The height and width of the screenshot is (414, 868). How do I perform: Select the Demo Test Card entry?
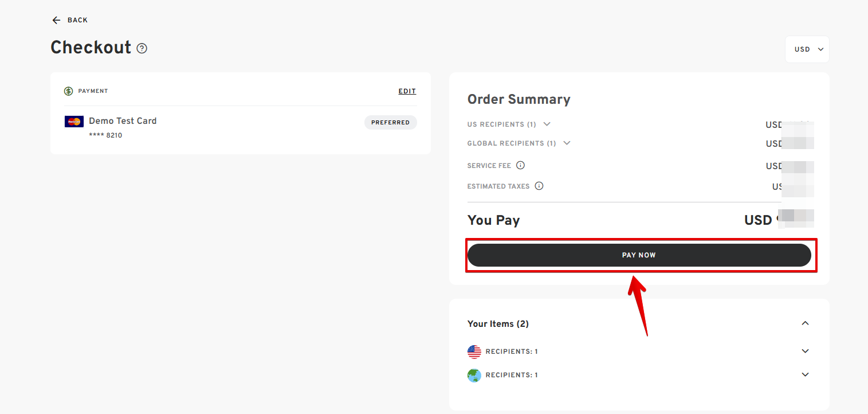[x=123, y=121]
